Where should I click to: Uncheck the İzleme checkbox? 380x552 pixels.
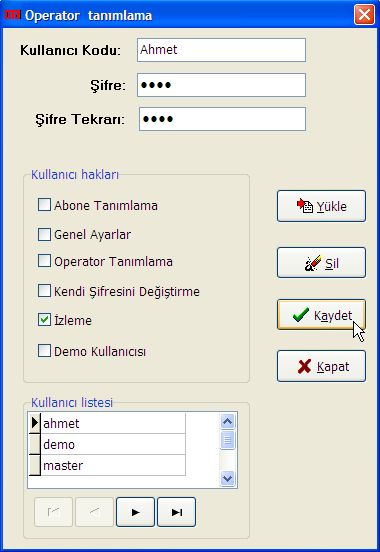tap(44, 320)
